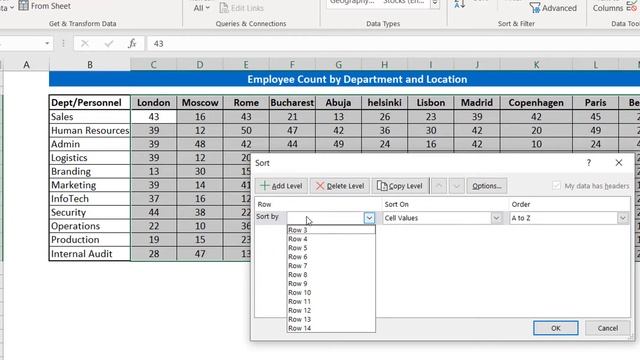
Task: Choose Row 3 from the list
Action: 331,230
